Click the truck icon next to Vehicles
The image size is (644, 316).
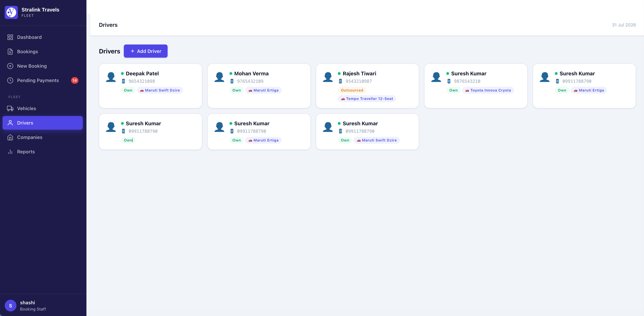coord(10,109)
